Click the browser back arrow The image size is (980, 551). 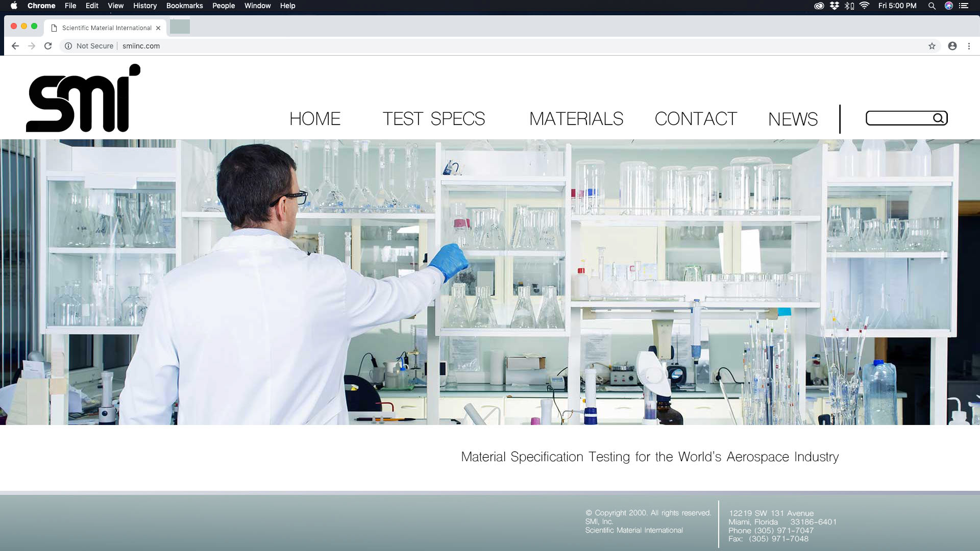(x=15, y=46)
